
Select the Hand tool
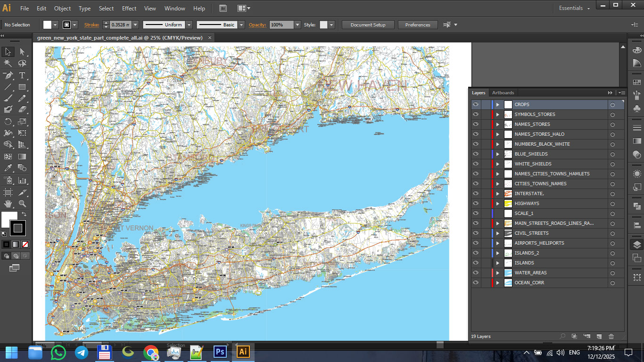(8, 204)
